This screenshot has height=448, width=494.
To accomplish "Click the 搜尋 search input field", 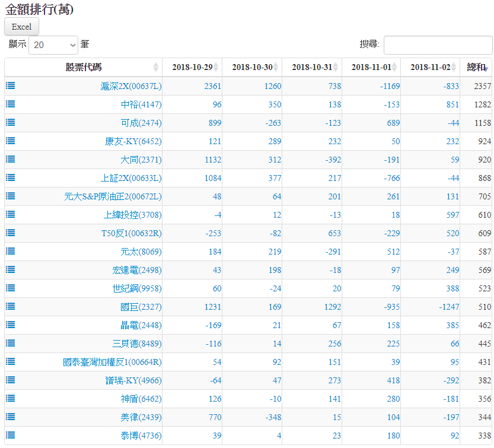I will click(438, 45).
